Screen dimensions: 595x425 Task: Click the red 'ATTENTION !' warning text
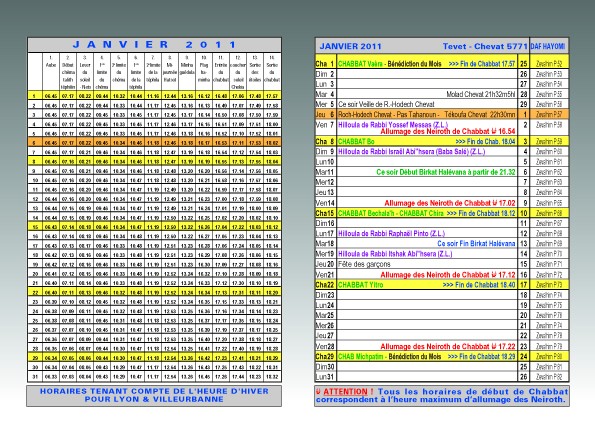click(x=348, y=392)
